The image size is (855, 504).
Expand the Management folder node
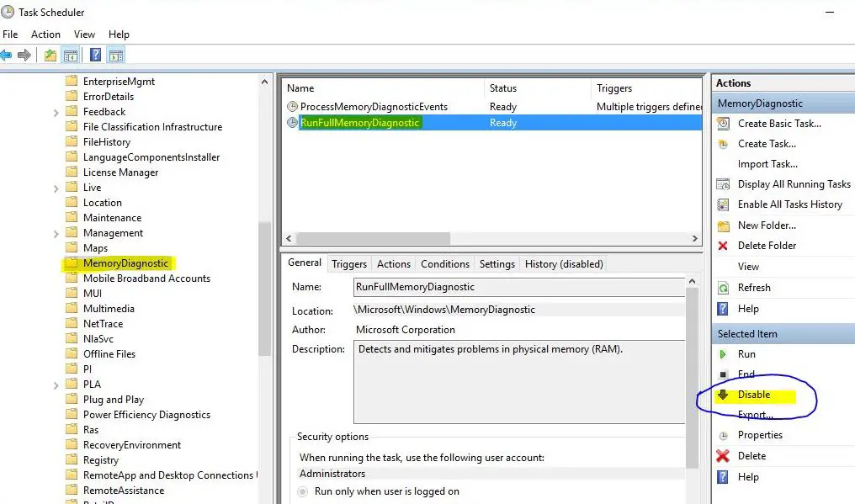[56, 234]
